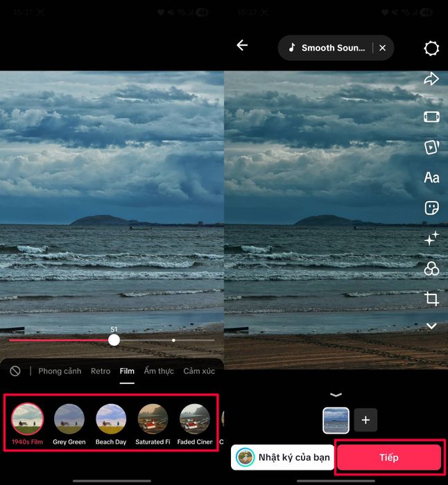Viewport: 448px width, 485px height.
Task: Select the 1940s Film filter
Action: [x=27, y=424]
